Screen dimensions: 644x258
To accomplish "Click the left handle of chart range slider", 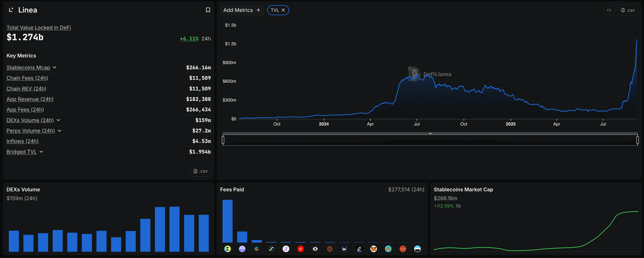I will click(x=223, y=140).
